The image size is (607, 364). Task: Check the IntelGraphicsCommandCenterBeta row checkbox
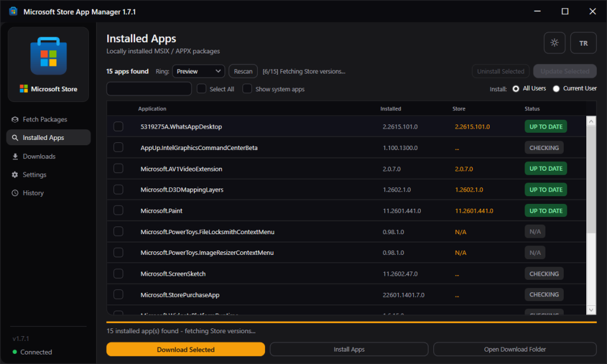[x=118, y=148]
